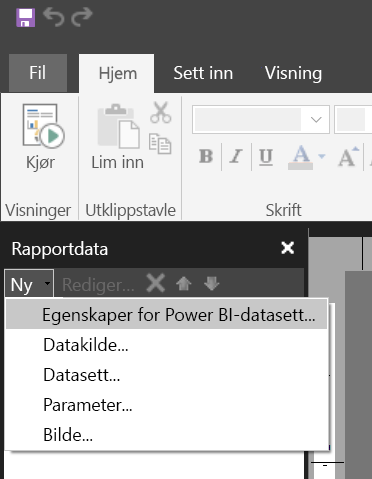The height and width of the screenshot is (479, 372).
Task: Move item down with arrow icon
Action: tap(212, 284)
